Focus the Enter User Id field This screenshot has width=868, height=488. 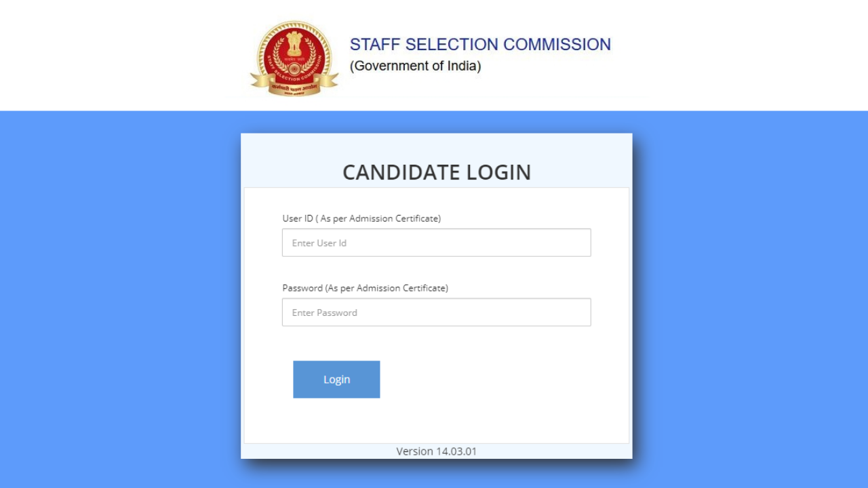436,243
